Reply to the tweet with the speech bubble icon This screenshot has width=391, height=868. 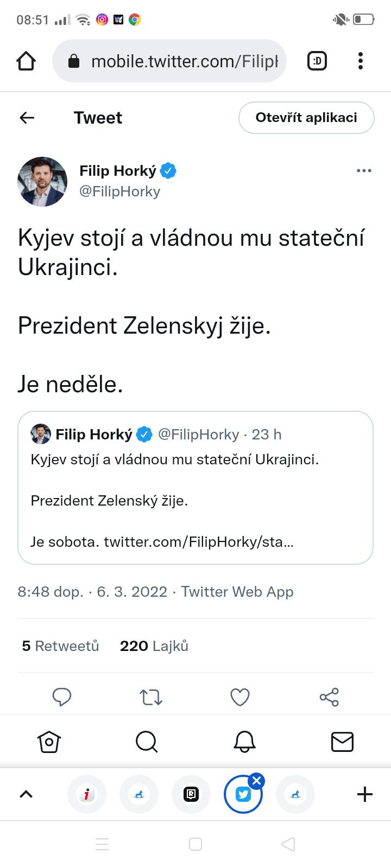[x=62, y=697]
